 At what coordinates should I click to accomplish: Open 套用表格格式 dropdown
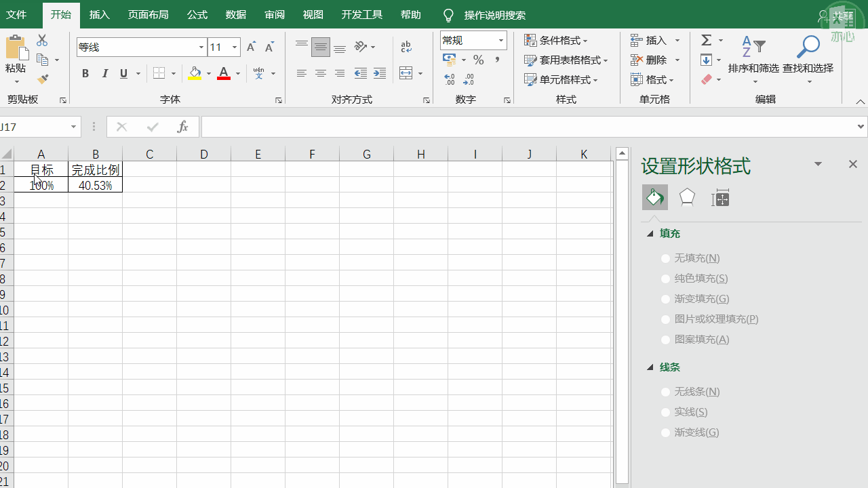coord(566,60)
